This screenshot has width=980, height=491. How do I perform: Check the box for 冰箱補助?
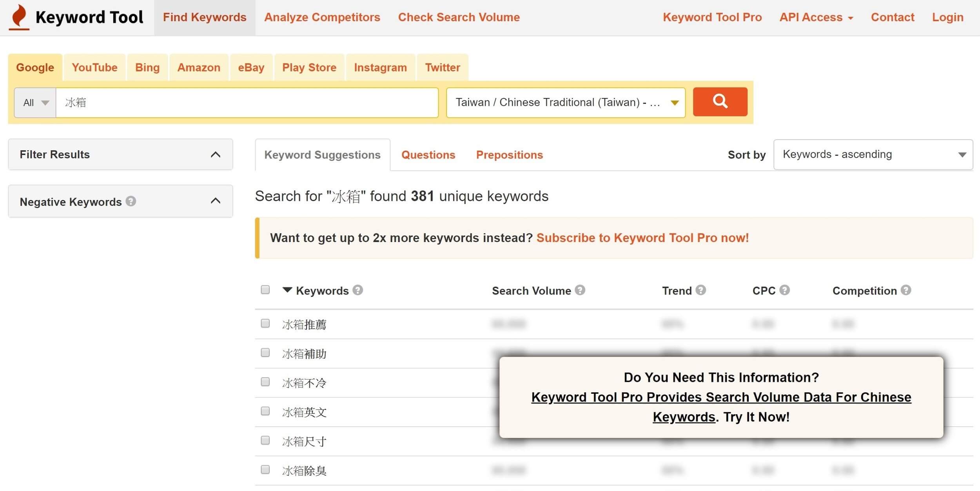265,353
